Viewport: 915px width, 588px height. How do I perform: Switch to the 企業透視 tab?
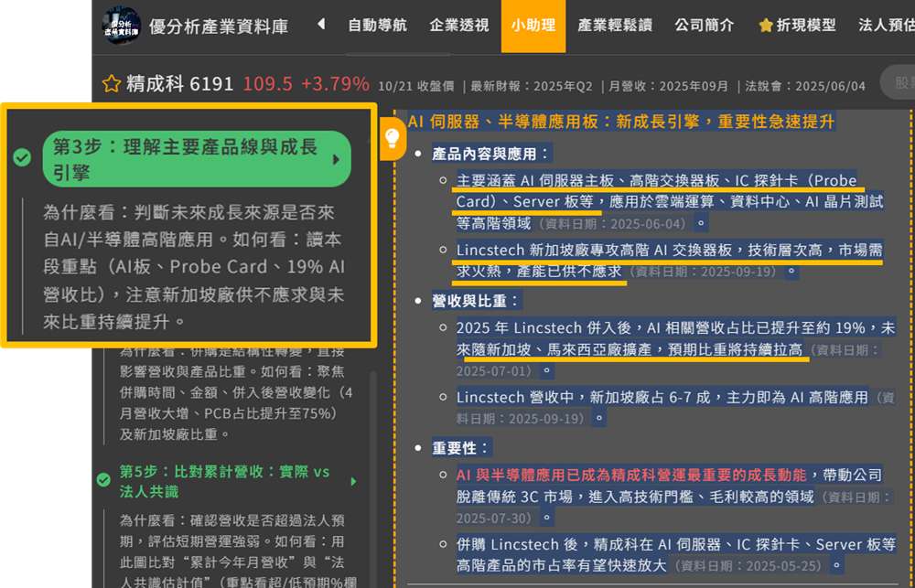pos(459,26)
